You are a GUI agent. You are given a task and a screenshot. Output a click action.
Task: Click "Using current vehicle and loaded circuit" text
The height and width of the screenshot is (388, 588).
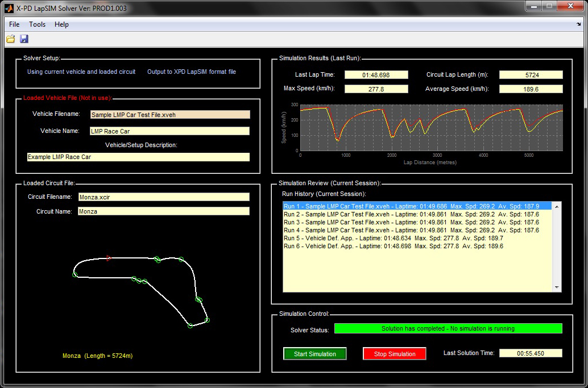tap(81, 72)
